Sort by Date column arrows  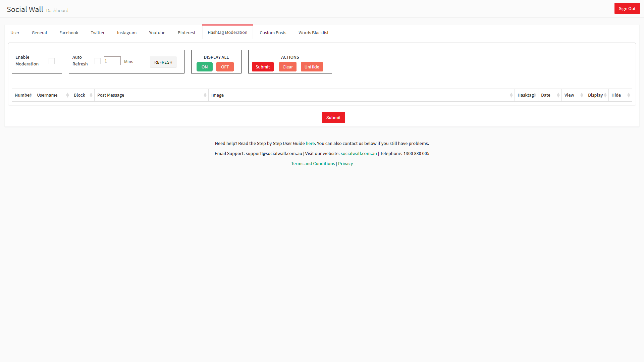(x=558, y=95)
